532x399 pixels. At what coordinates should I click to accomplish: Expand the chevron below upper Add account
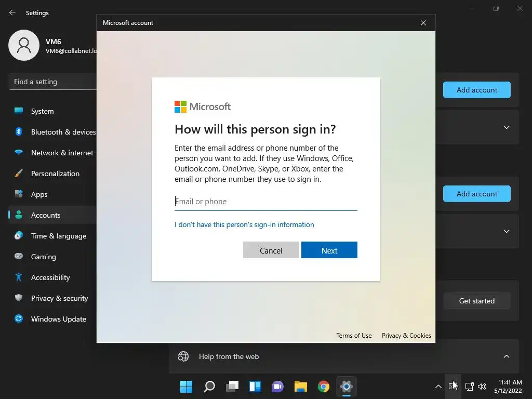506,127
